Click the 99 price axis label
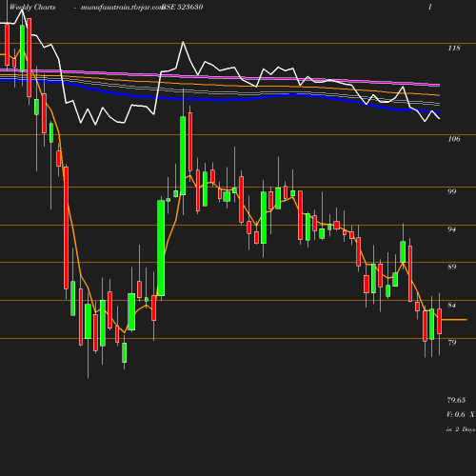Screen dimensions: 476x476 pyautogui.click(x=451, y=191)
